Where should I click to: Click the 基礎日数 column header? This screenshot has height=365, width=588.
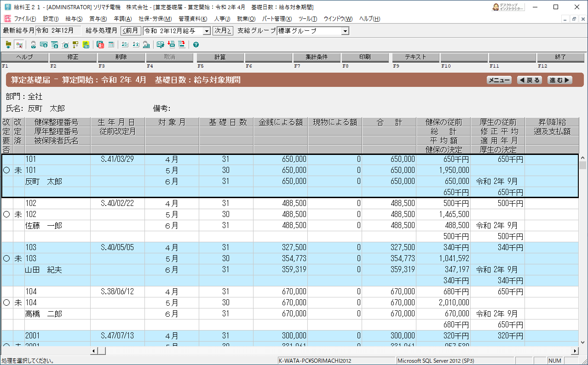[226, 122]
